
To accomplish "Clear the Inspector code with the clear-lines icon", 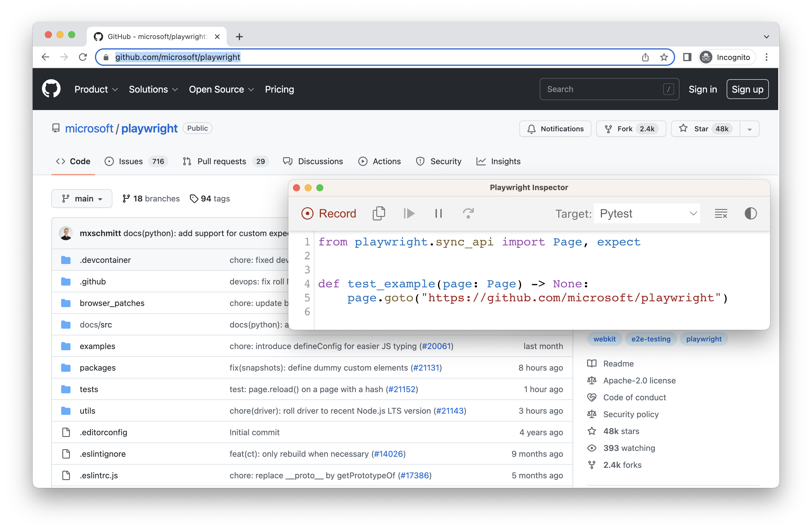I will point(721,213).
